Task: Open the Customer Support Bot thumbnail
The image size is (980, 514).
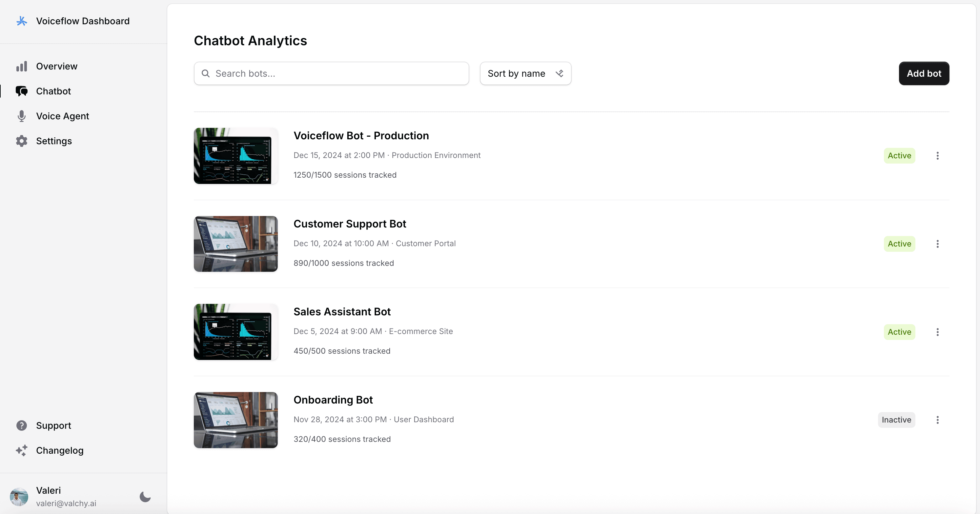Action: (235, 244)
